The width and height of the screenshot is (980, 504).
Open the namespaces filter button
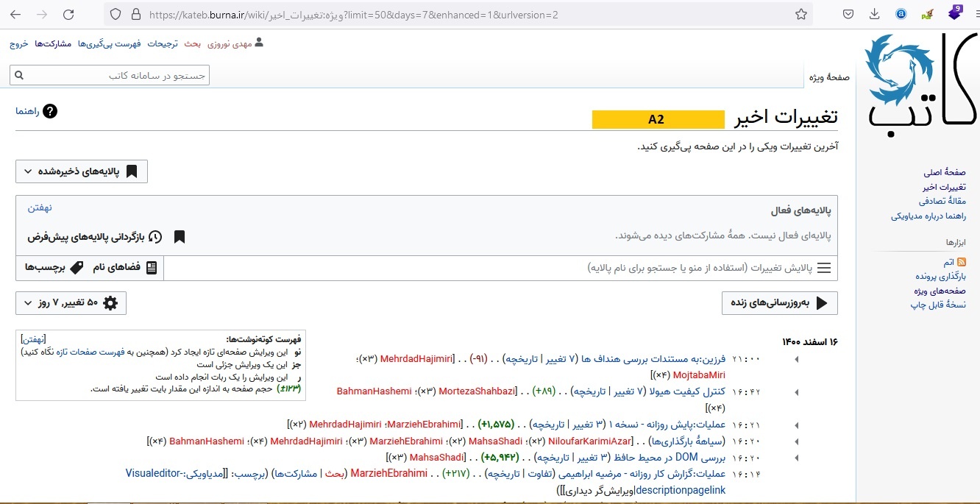[124, 268]
